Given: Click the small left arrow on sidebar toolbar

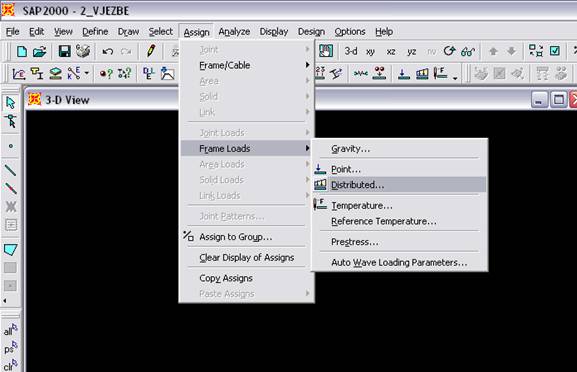Looking at the screenshot, I should point(5,301).
